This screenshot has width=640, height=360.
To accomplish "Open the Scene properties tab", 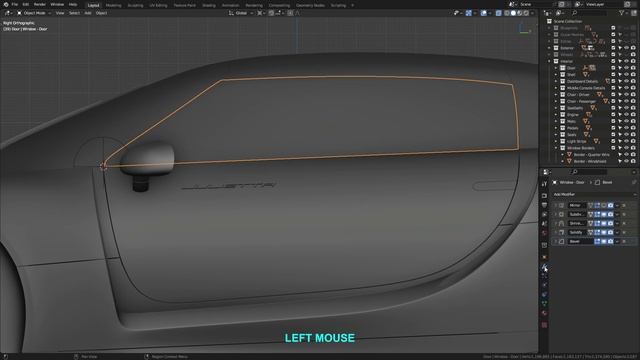I will coord(544,223).
